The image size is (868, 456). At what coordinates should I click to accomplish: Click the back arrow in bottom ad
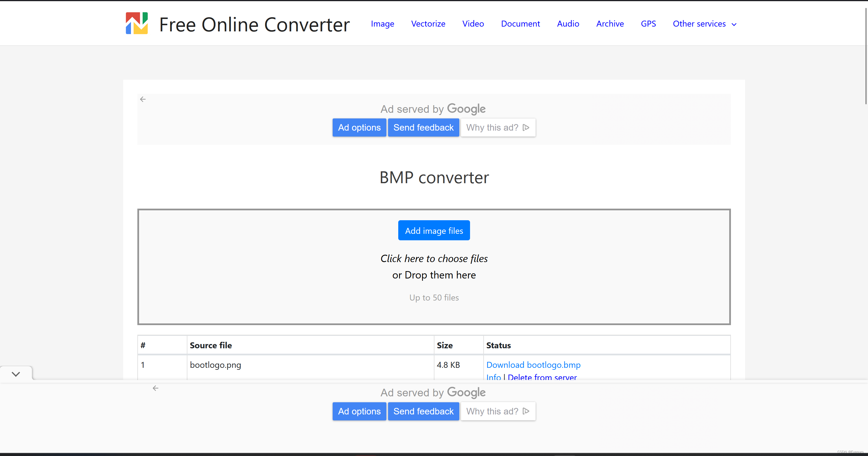click(155, 388)
